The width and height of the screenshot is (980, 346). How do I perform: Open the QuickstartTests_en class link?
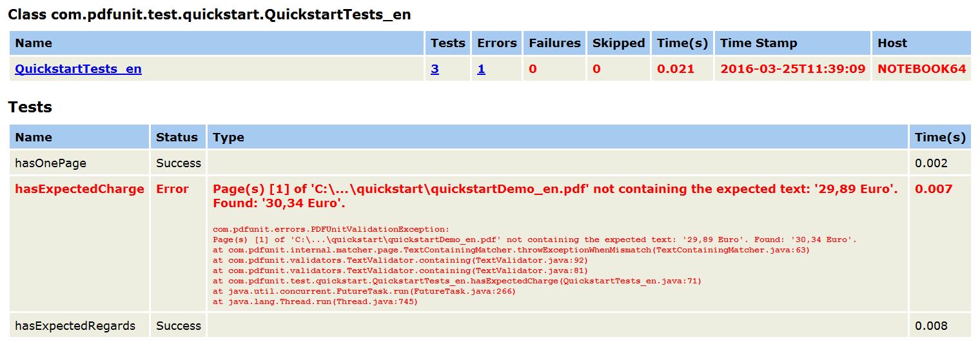click(78, 69)
